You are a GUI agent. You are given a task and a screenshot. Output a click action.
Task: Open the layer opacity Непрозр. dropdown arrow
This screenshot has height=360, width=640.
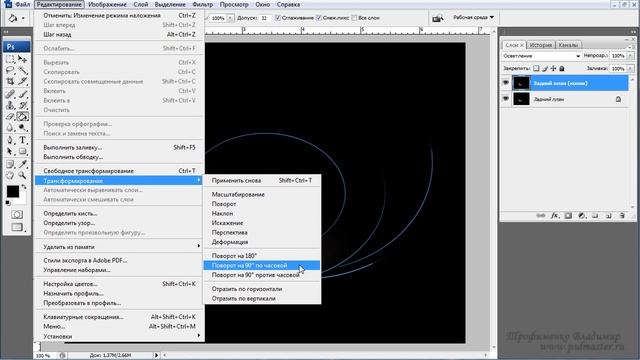click(630, 56)
